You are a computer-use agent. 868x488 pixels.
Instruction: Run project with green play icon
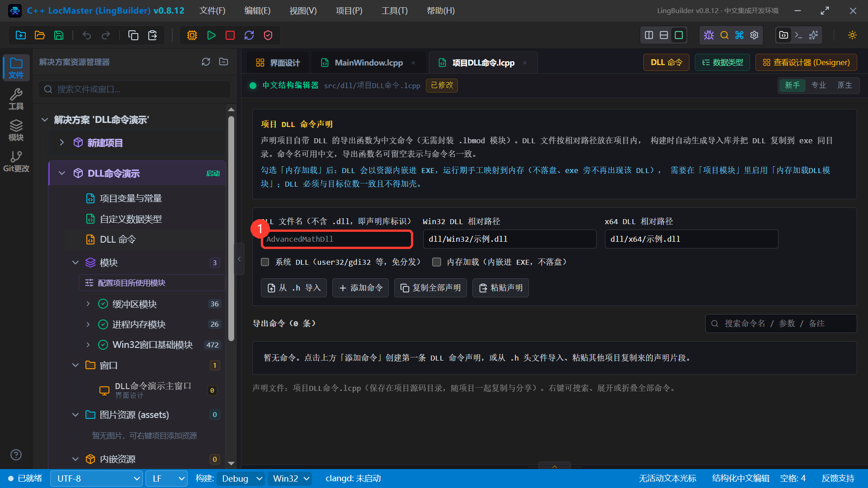point(211,35)
